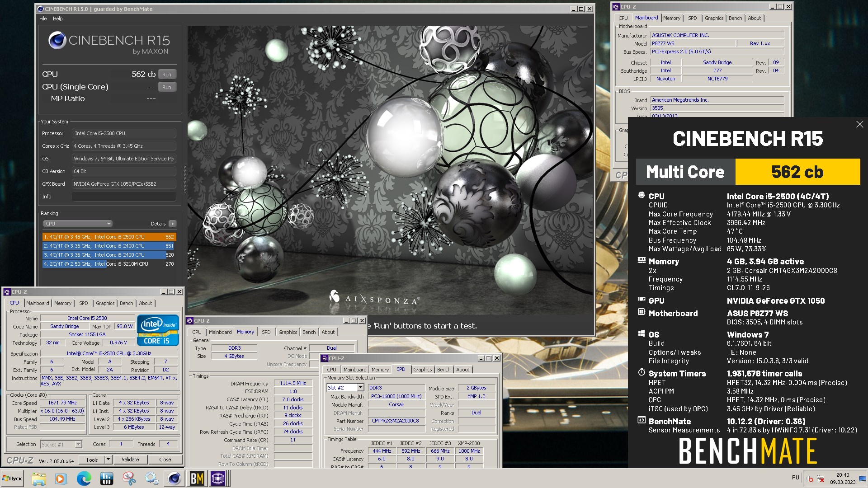868x488 pixels.
Task: Click the DRAM Frequency value 1114.5 MHz
Action: pos(293,383)
